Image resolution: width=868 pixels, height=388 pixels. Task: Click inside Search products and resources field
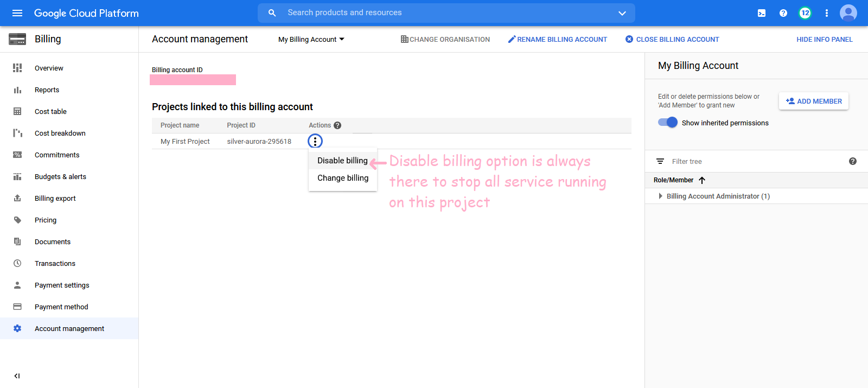(446, 13)
